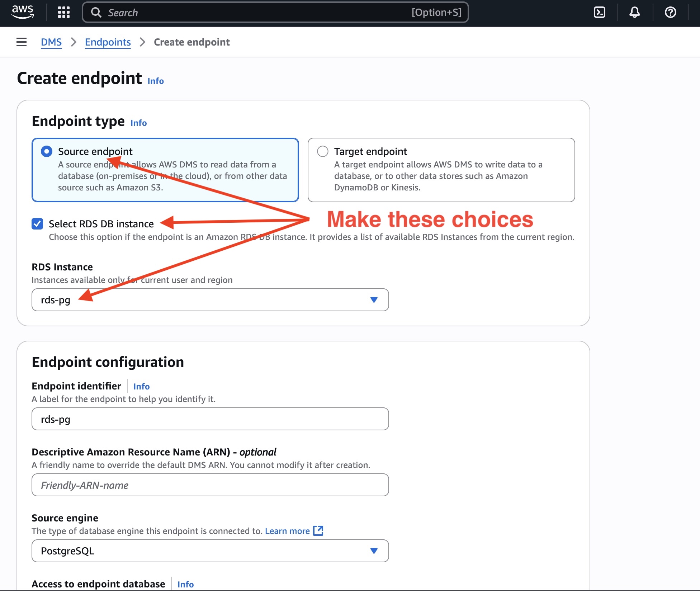The width and height of the screenshot is (700, 591).
Task: Click the help question mark icon
Action: click(670, 12)
